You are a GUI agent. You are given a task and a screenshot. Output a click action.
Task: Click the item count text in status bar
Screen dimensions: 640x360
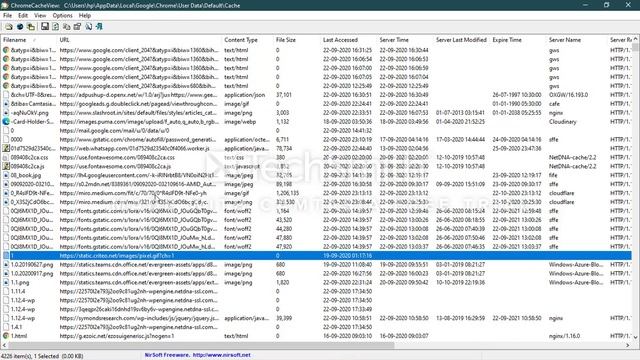42,356
